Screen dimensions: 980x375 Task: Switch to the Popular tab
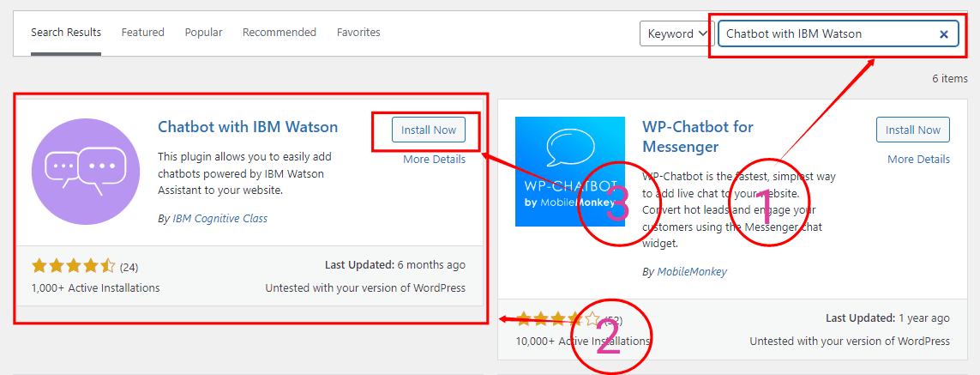[x=203, y=33]
